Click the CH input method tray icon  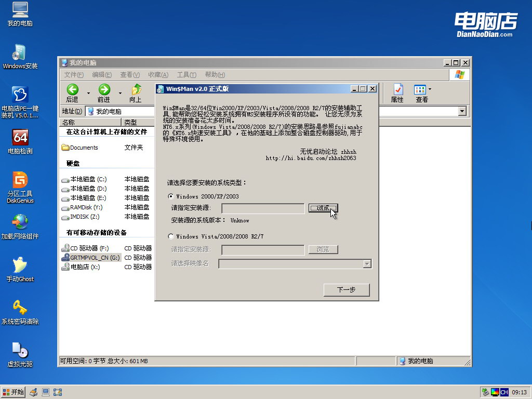(x=503, y=392)
